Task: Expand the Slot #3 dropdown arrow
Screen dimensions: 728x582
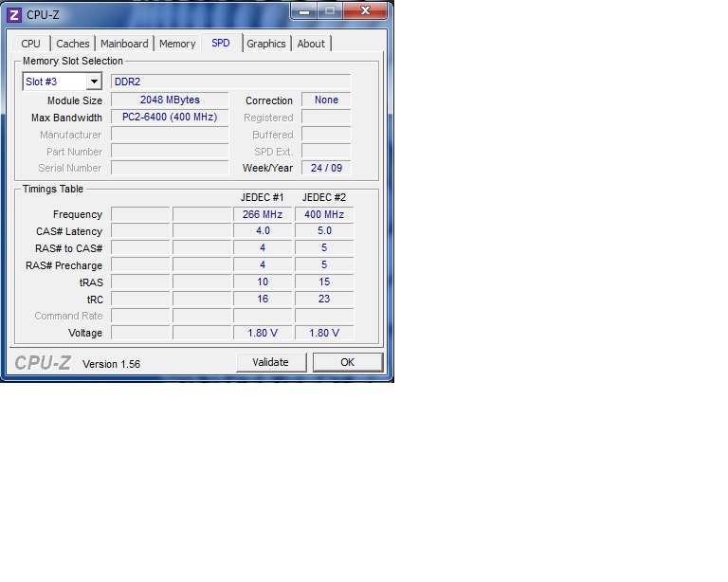Action: (x=94, y=82)
